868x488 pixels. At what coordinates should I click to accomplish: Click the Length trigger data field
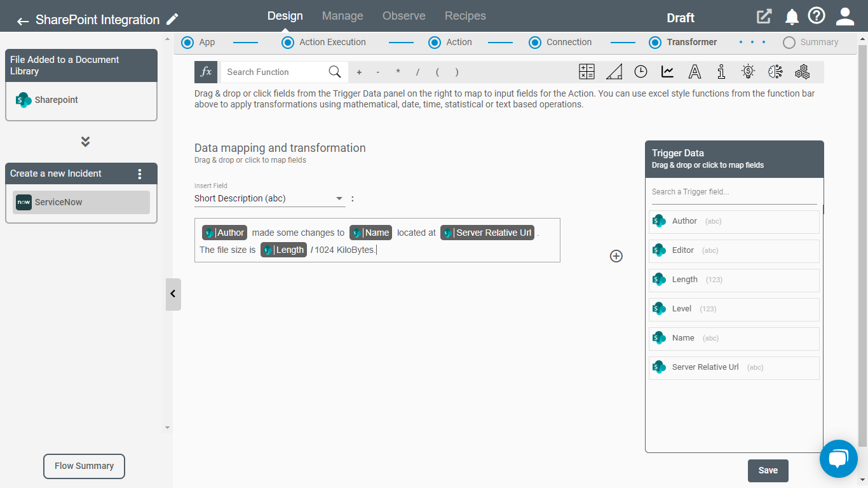pyautogui.click(x=734, y=280)
